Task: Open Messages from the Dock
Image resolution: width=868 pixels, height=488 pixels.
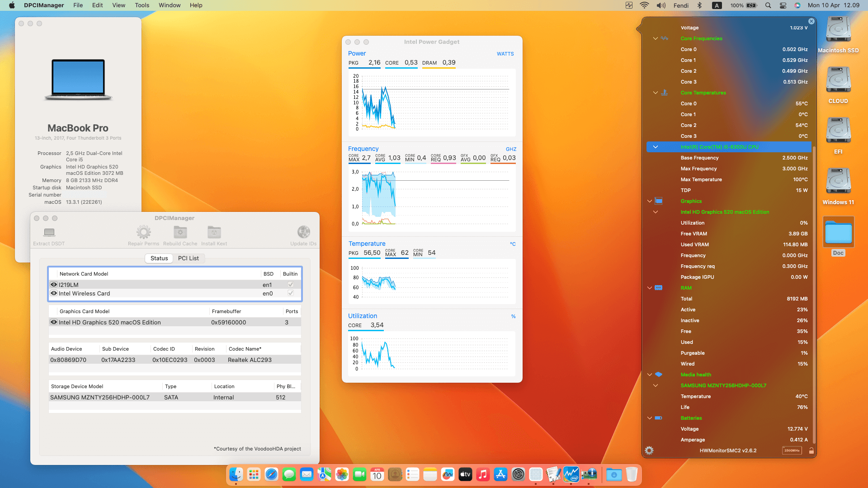Action: pyautogui.click(x=289, y=474)
